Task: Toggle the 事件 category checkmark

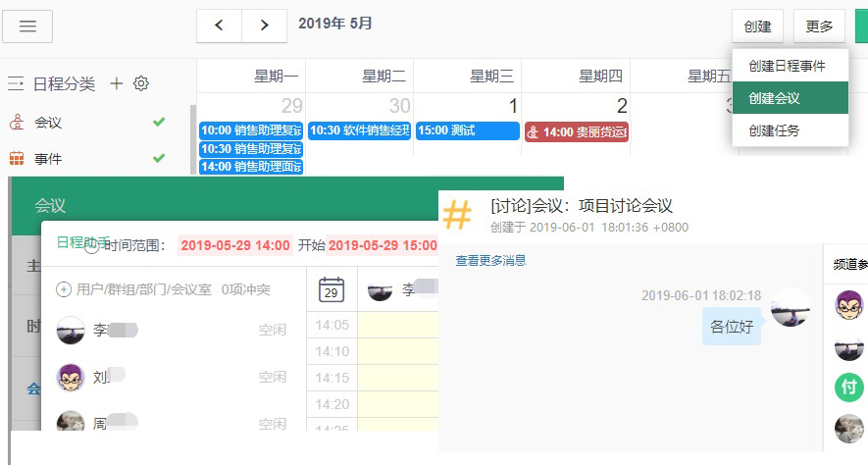Action: [x=159, y=158]
